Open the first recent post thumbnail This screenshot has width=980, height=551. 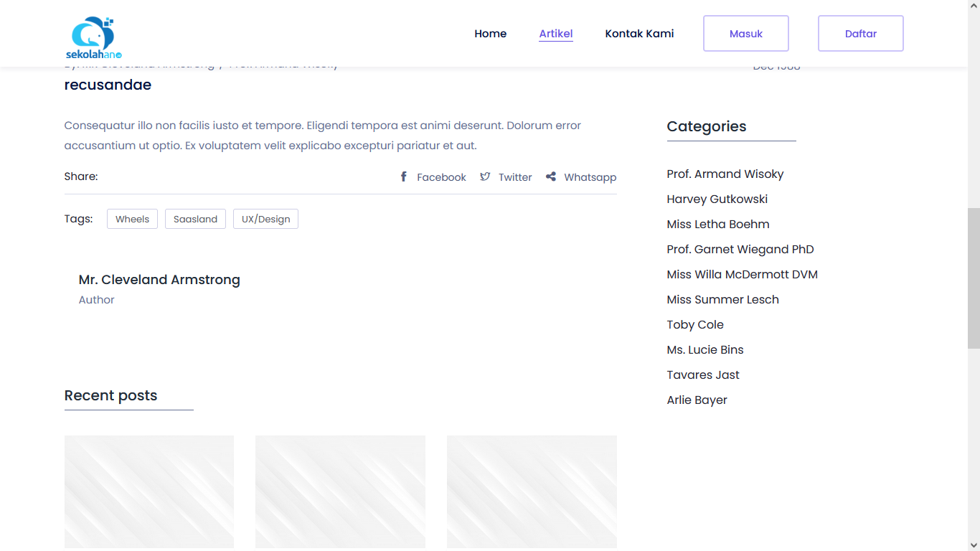pyautogui.click(x=149, y=491)
